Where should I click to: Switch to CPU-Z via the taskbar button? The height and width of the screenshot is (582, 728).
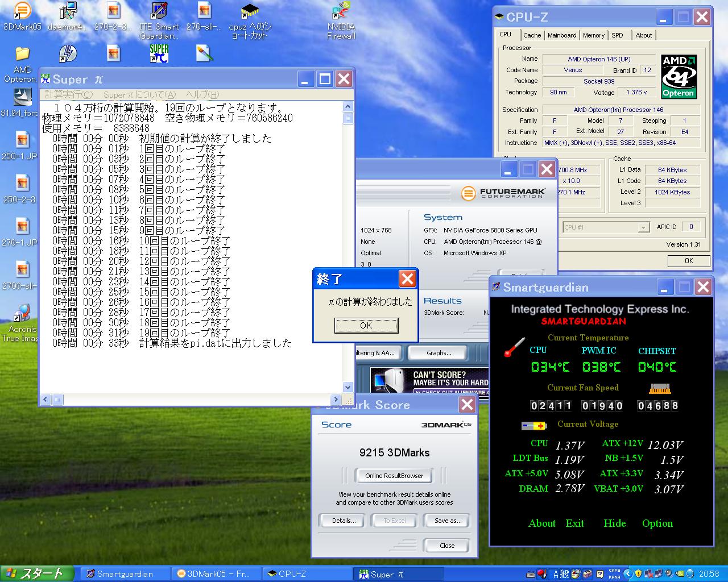pyautogui.click(x=307, y=574)
